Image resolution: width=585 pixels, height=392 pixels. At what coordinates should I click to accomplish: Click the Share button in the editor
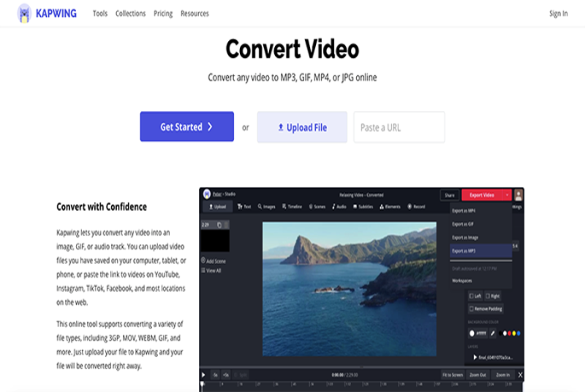(x=450, y=195)
